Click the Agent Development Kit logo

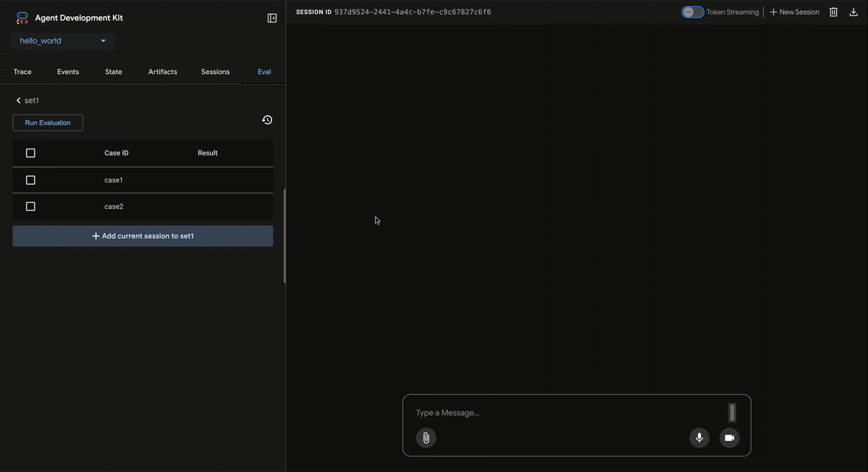[x=22, y=18]
